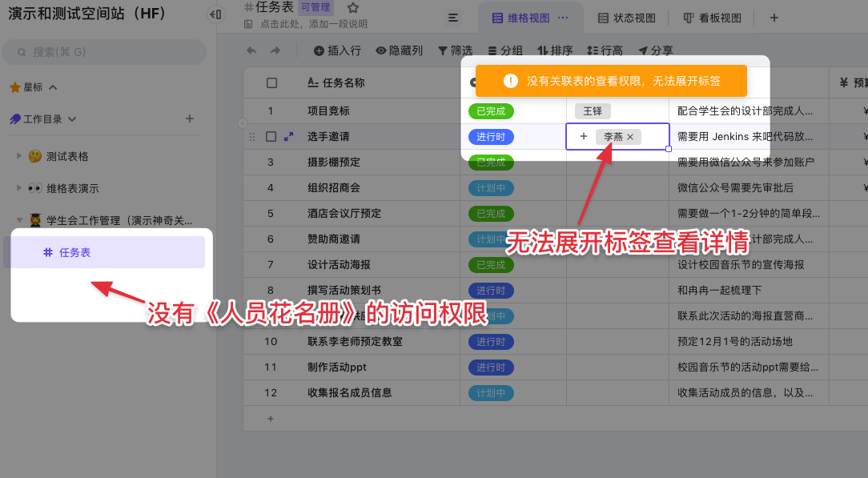This screenshot has height=478, width=868.
Task: Star the 任务表 datasheet
Action: [353, 7]
